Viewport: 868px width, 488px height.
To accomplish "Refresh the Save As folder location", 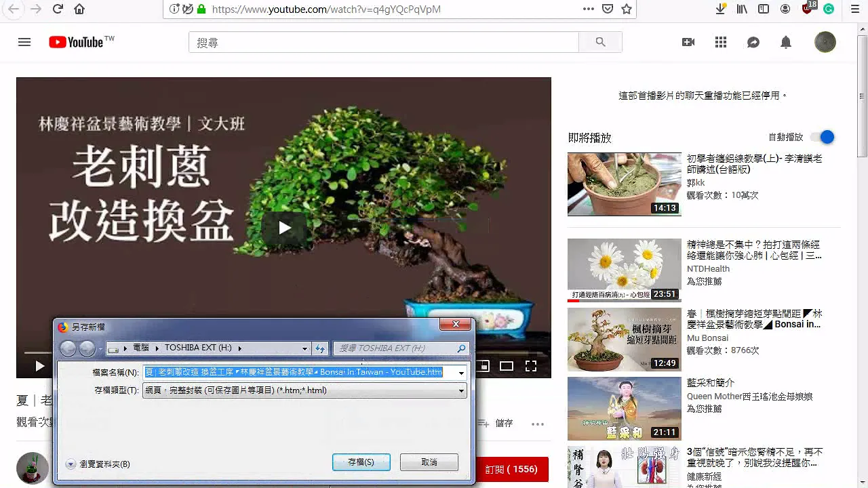I will pyautogui.click(x=320, y=348).
